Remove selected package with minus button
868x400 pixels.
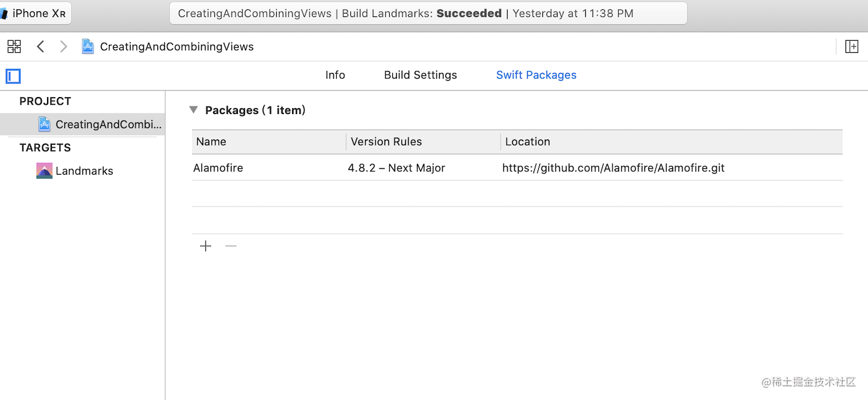click(x=231, y=246)
